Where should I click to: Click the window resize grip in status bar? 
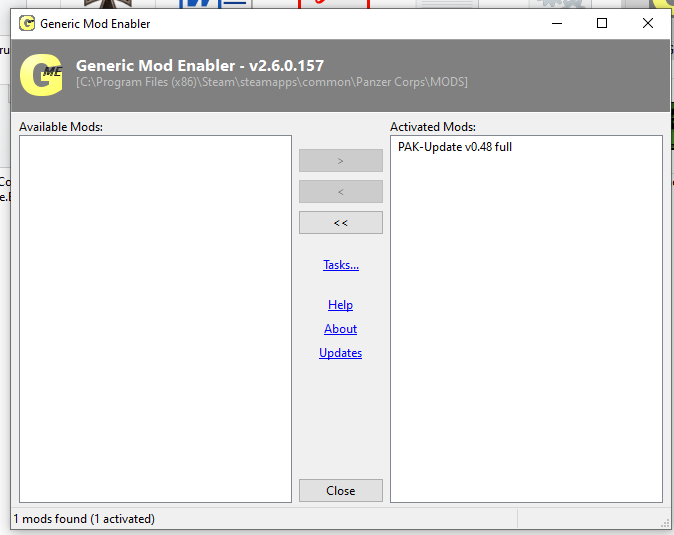[x=665, y=523]
